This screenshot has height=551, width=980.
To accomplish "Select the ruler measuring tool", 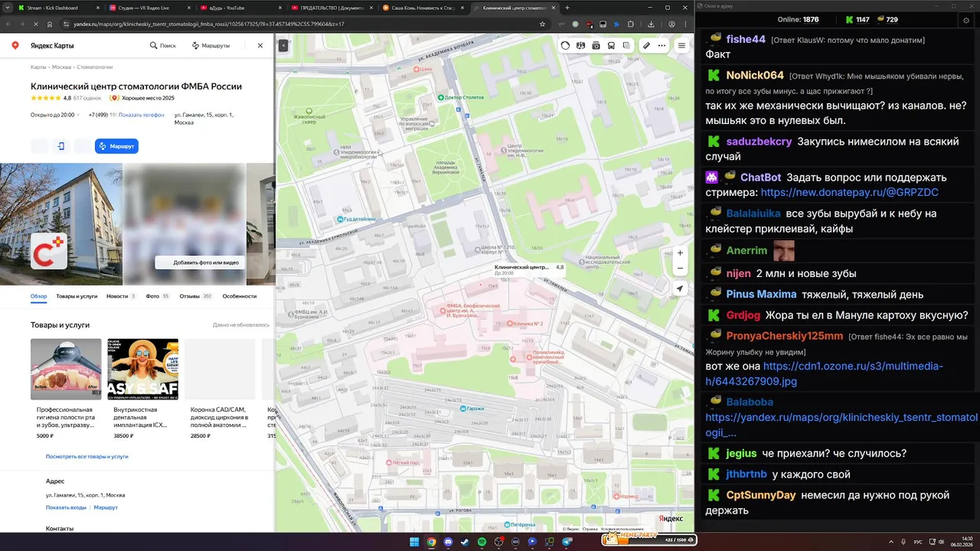I will click(646, 45).
